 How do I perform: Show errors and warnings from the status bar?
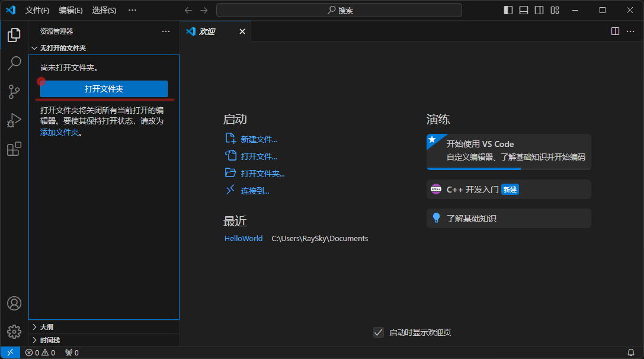click(40, 352)
